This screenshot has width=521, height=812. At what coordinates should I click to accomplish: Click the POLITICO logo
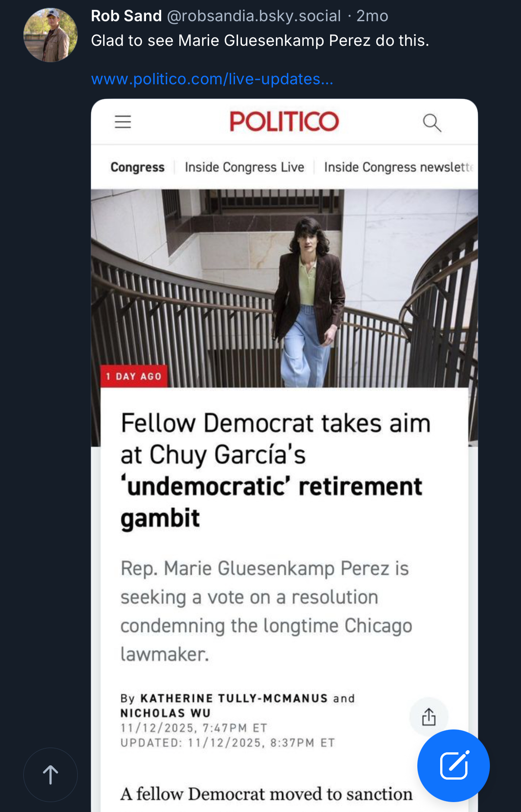click(x=284, y=121)
